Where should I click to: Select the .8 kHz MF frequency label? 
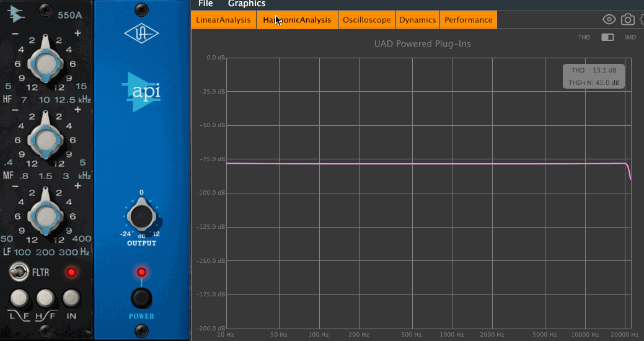coord(24,176)
